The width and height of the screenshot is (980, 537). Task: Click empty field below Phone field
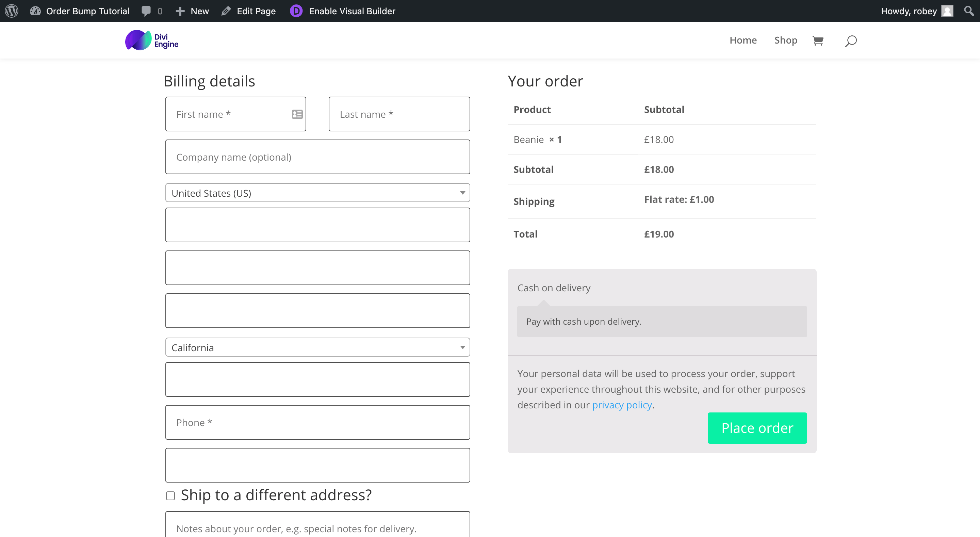pos(318,465)
